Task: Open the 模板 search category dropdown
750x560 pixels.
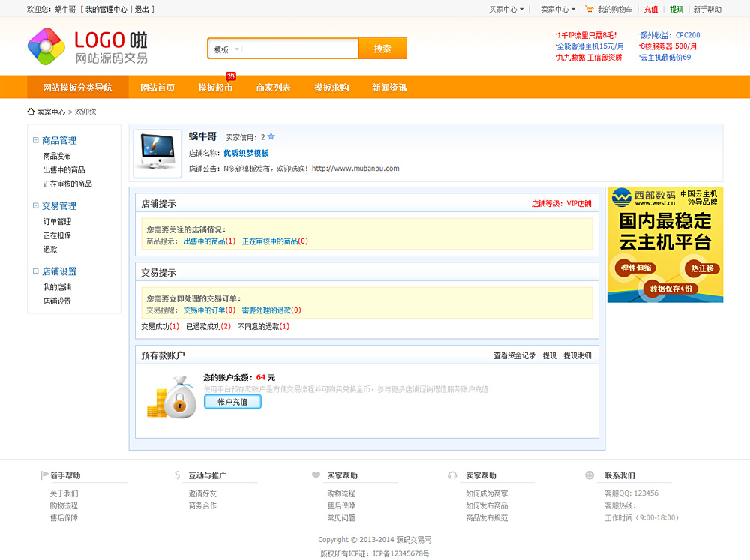Action: (x=226, y=49)
